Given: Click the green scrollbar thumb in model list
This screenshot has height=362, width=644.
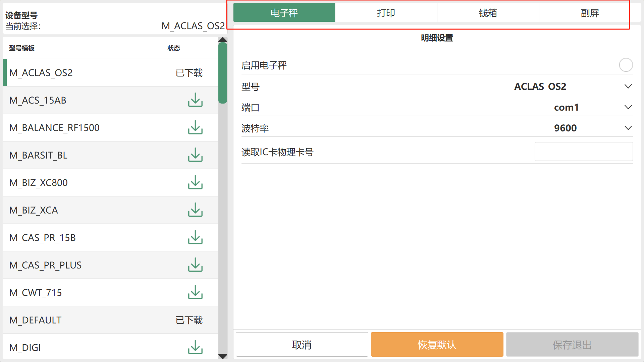Looking at the screenshot, I should click(x=223, y=73).
